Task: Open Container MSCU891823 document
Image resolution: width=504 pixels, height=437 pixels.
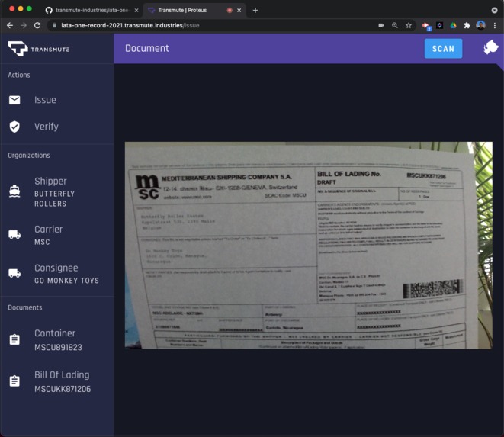Action: tap(56, 340)
